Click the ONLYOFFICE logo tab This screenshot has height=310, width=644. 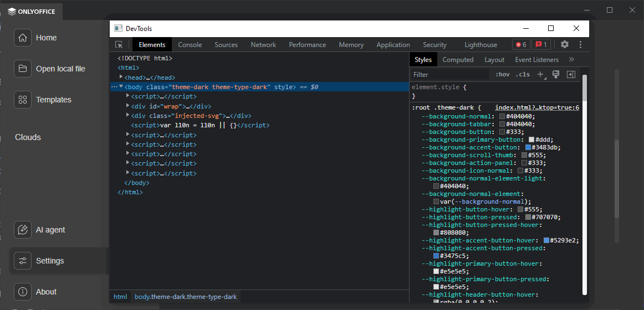[x=31, y=12]
